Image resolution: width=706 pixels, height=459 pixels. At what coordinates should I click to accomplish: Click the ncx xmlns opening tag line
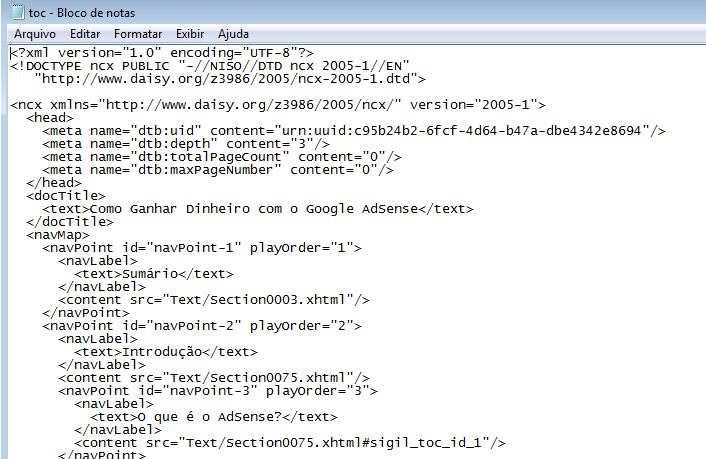coord(278,105)
